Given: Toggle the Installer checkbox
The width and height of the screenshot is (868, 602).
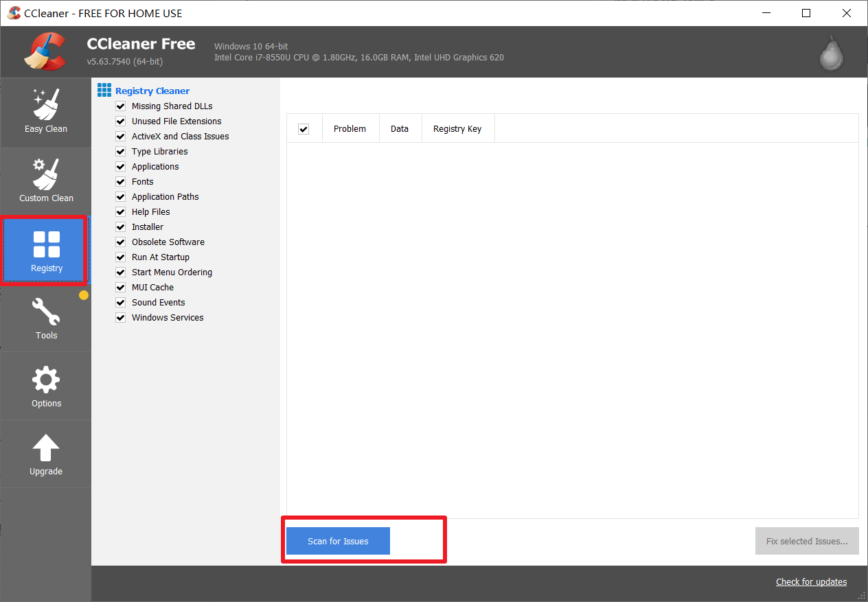Looking at the screenshot, I should (x=121, y=227).
